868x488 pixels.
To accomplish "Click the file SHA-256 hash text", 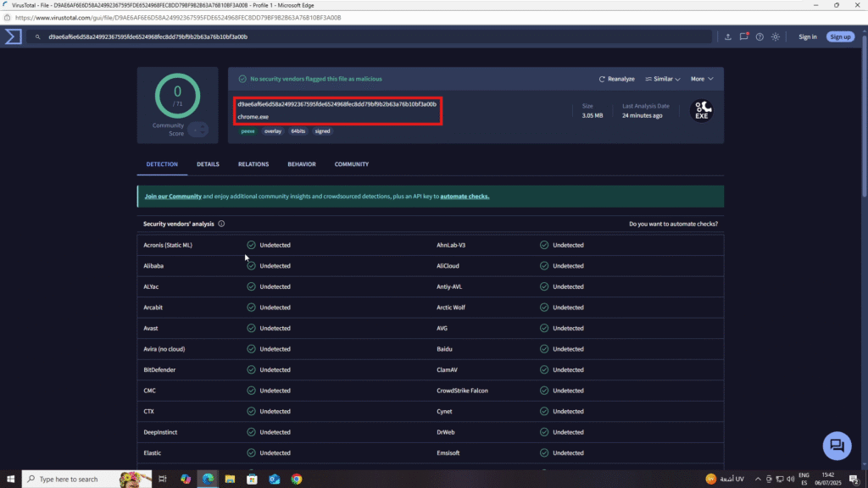I will [337, 104].
